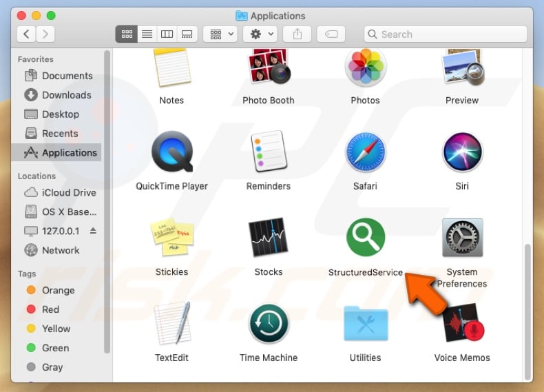Screen dimensions: 544x392
Task: Go forward with the right chevron
Action: [x=45, y=34]
